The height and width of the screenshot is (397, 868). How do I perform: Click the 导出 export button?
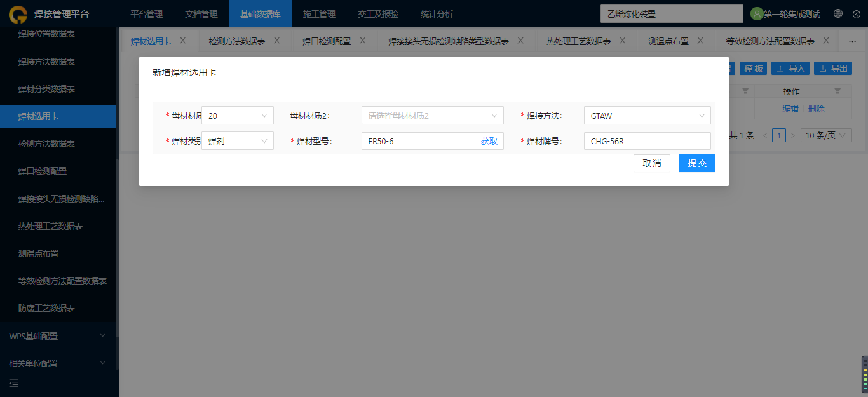point(833,69)
